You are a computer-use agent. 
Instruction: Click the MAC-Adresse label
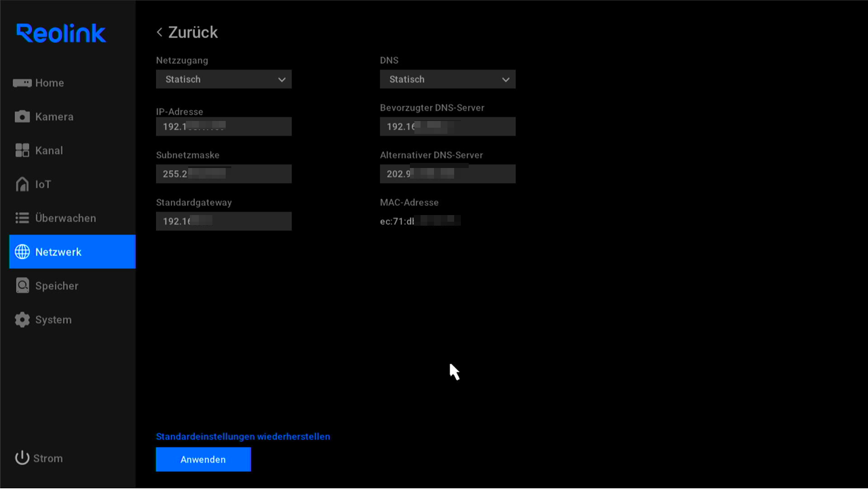(409, 203)
